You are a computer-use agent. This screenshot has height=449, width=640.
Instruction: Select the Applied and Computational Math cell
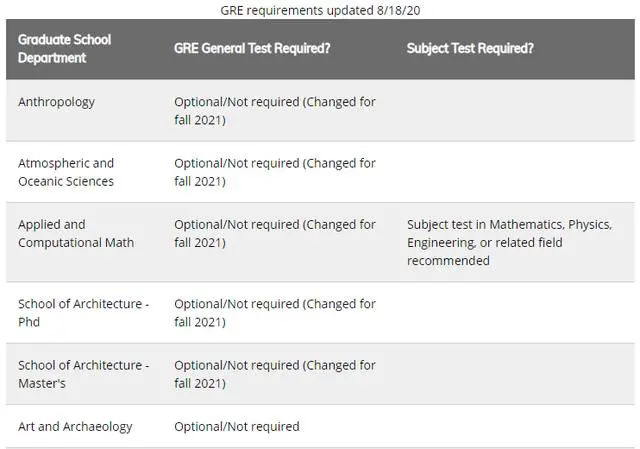[x=76, y=233]
